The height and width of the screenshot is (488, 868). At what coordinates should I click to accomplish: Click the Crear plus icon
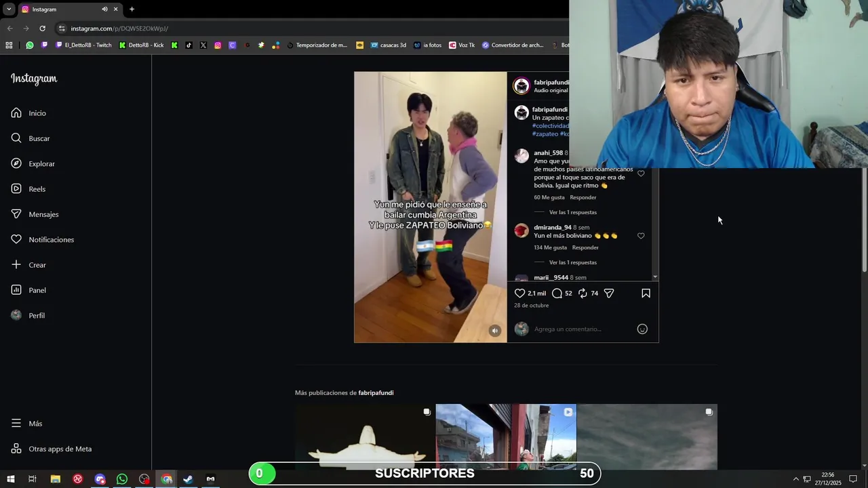[16, 264]
